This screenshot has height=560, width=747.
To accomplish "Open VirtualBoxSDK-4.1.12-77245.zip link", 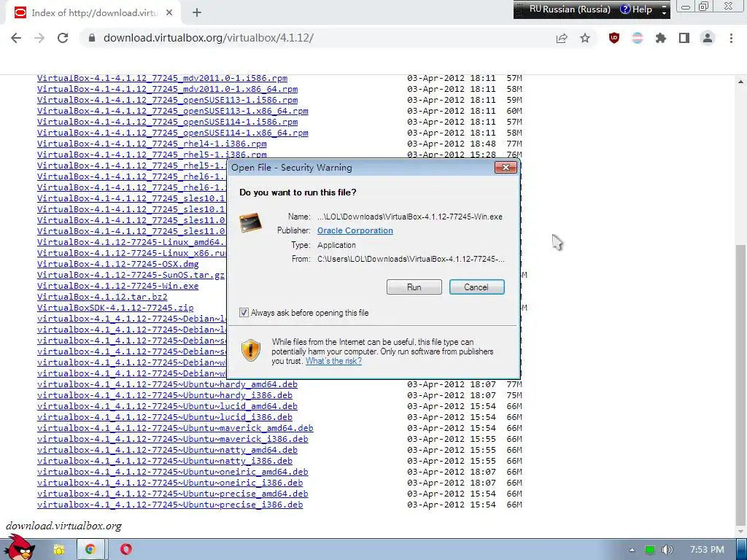I will (x=115, y=308).
